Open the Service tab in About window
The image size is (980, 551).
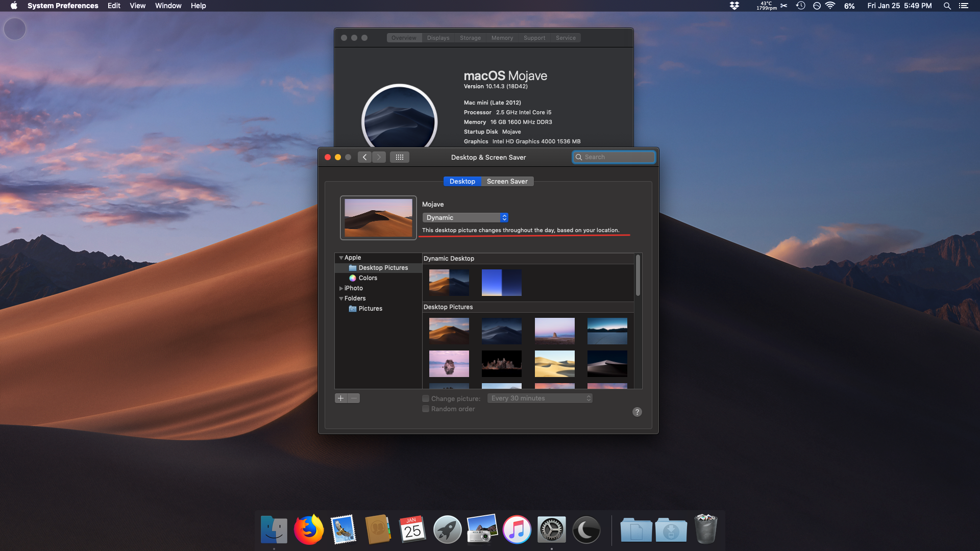(x=566, y=38)
